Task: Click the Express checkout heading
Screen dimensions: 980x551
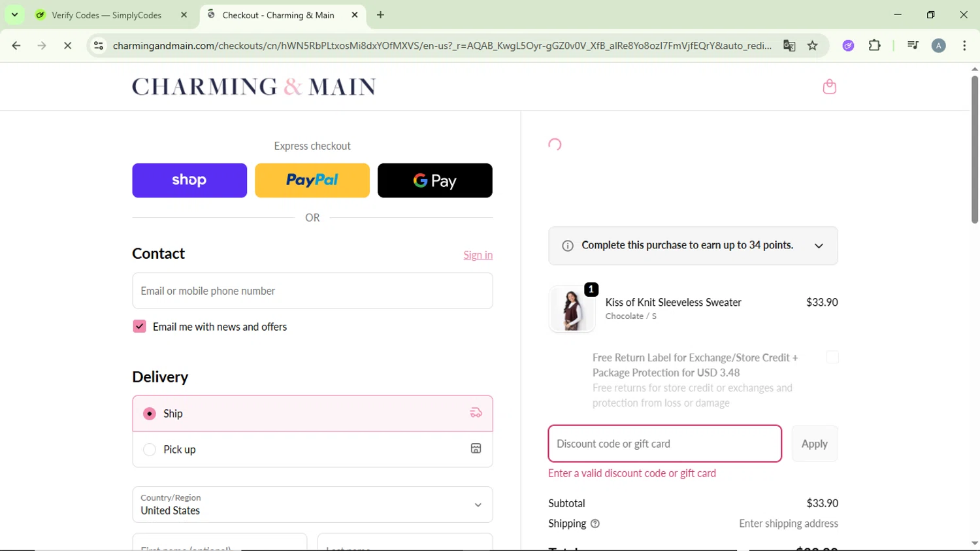Action: pos(312,146)
